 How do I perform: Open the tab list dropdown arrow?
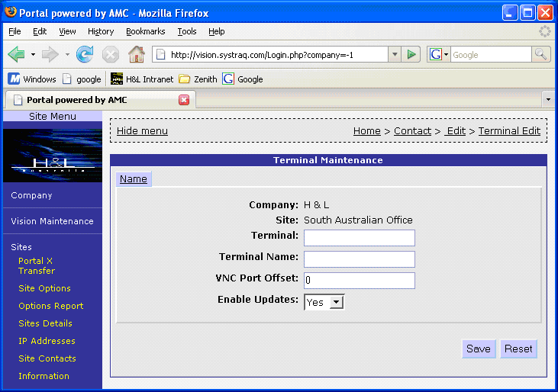(x=548, y=100)
